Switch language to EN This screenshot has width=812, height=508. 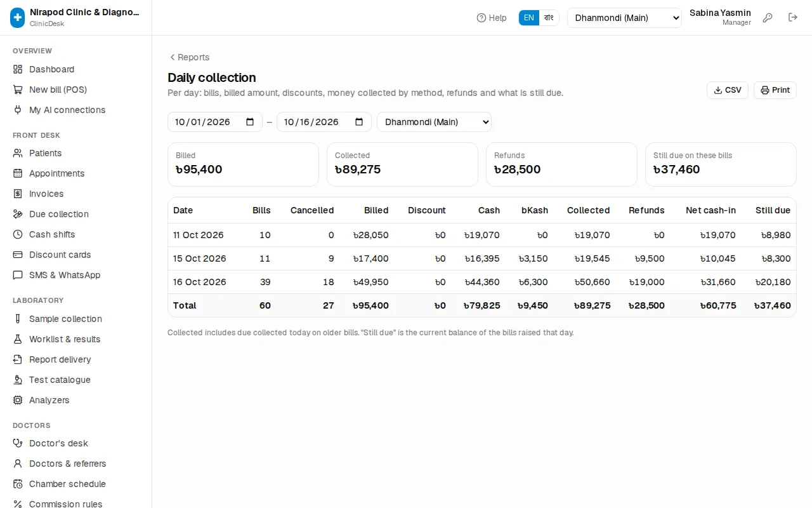(529, 18)
